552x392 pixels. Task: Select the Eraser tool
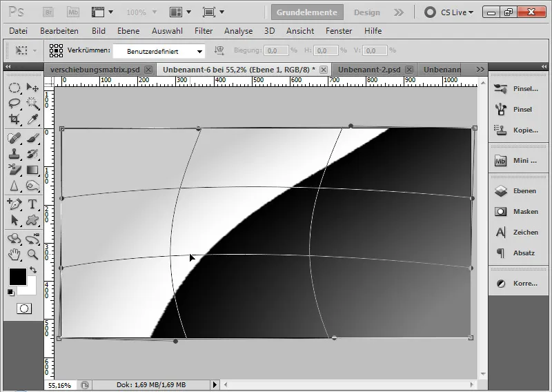point(14,170)
